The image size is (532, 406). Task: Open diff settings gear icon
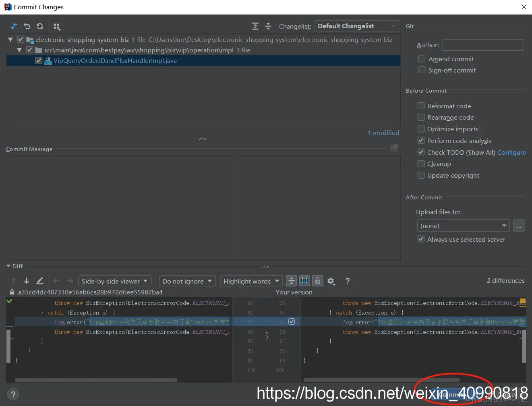[331, 281]
